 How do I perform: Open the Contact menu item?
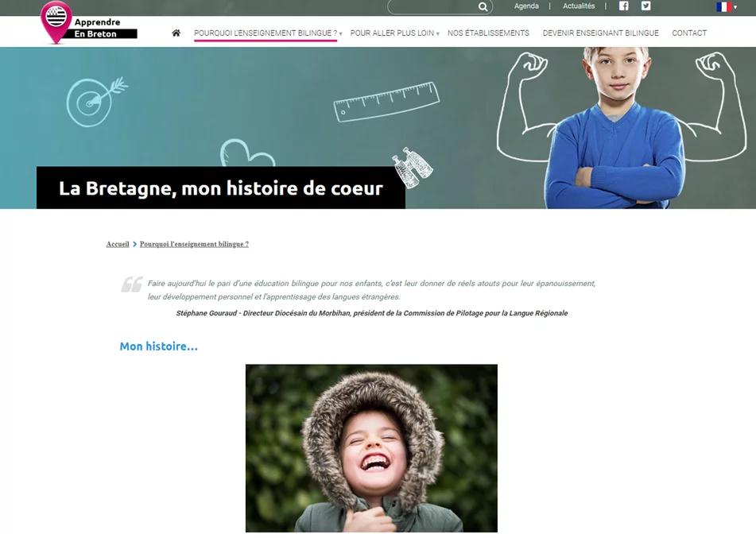(x=688, y=33)
